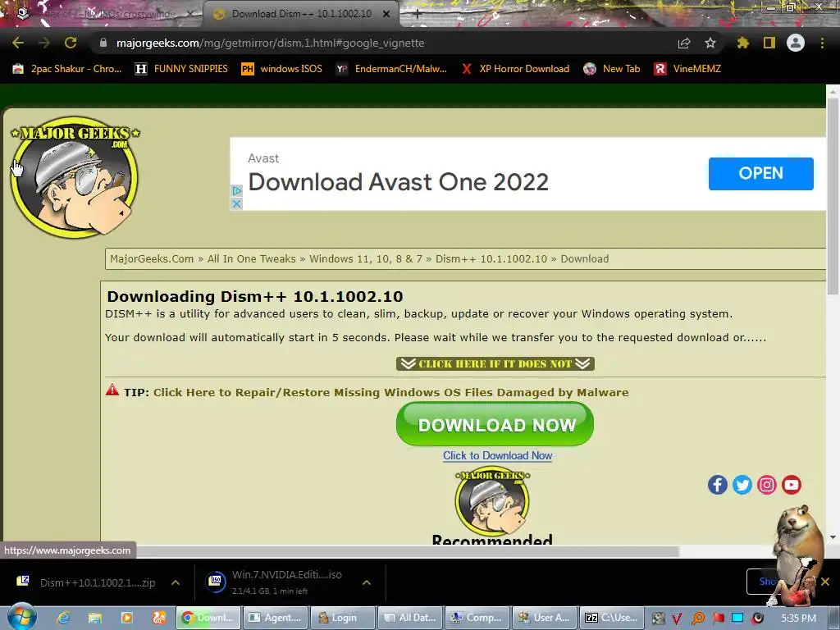Open the MajorGeeks Facebook icon
The image size is (840, 630).
click(x=717, y=485)
